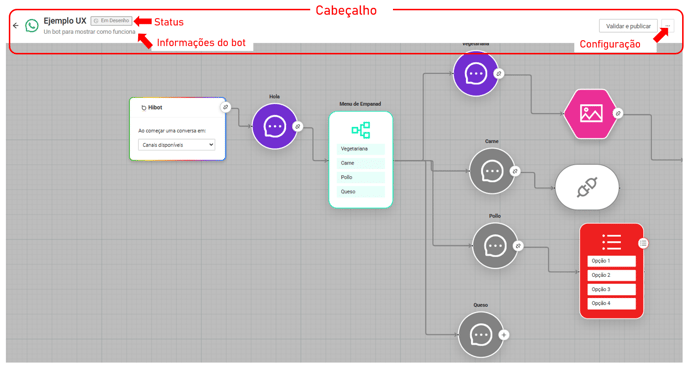This screenshot has width=688, height=366.
Task: Click list connector on red list node
Action: pyautogui.click(x=643, y=243)
